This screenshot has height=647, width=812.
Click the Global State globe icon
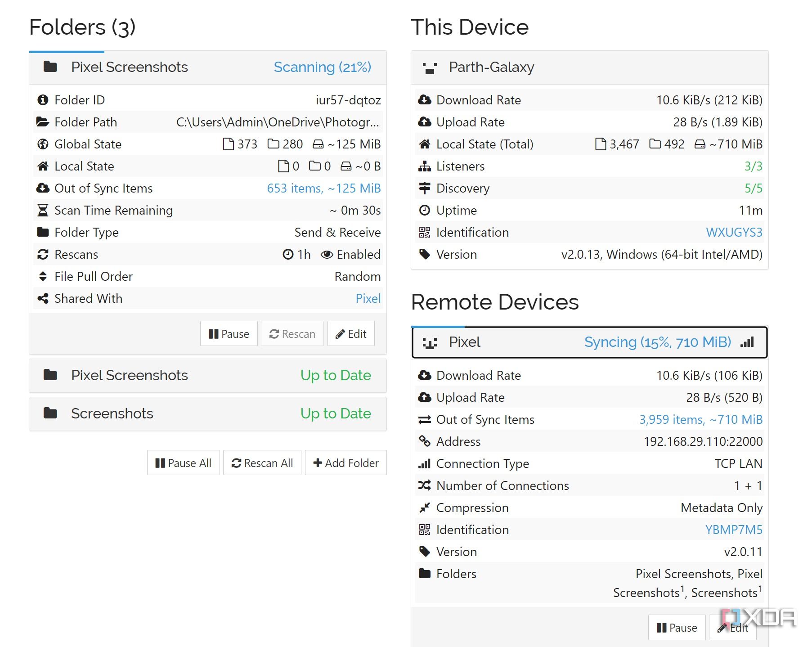click(x=43, y=144)
